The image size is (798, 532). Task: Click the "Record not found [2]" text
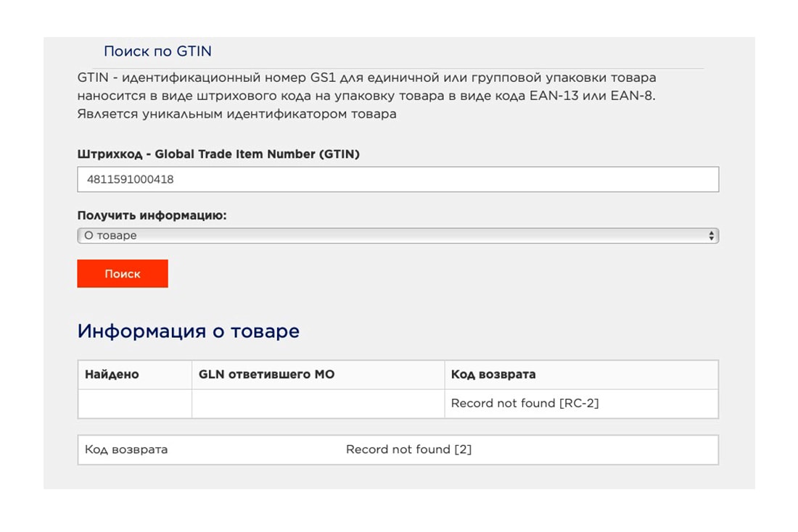pyautogui.click(x=408, y=449)
